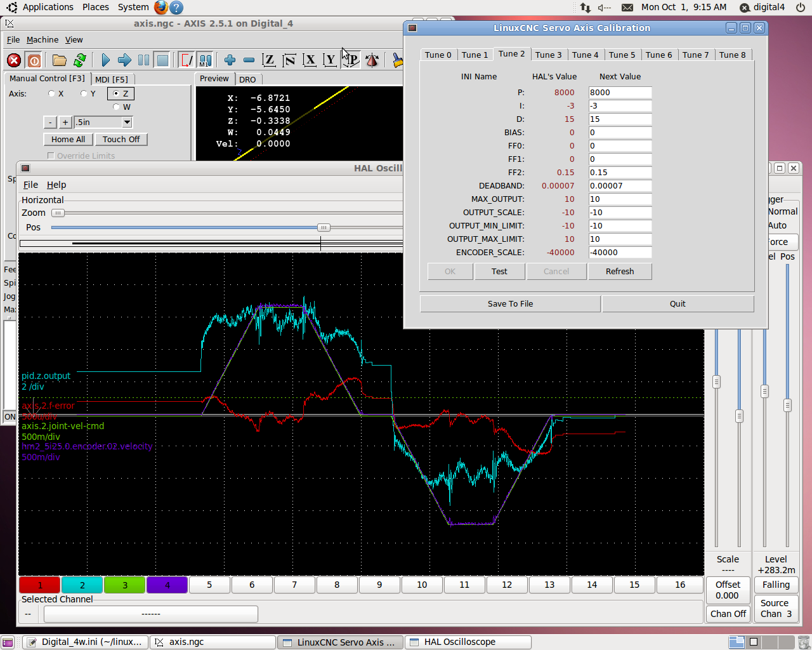Click the Step program arrow icon
The image size is (812, 650).
[124, 60]
